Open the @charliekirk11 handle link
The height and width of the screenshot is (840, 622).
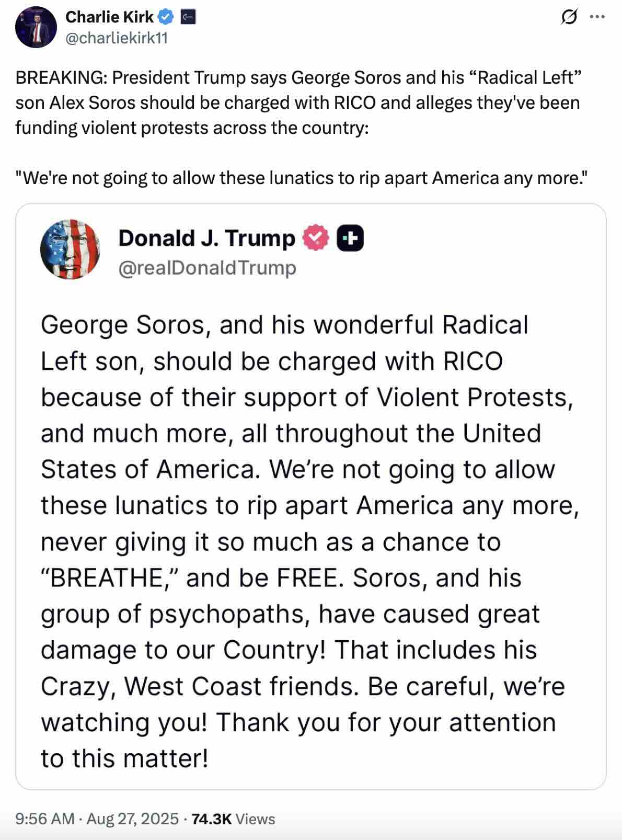click(117, 38)
